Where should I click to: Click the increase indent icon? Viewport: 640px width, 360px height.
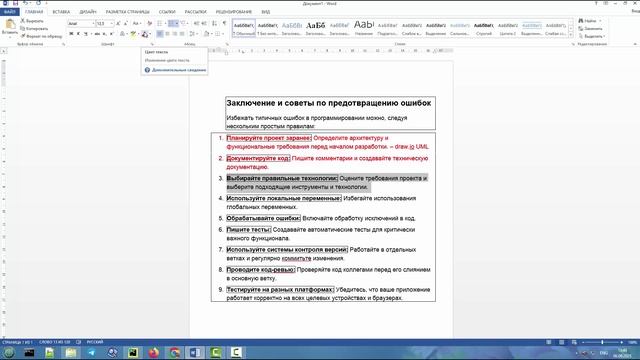click(204, 23)
